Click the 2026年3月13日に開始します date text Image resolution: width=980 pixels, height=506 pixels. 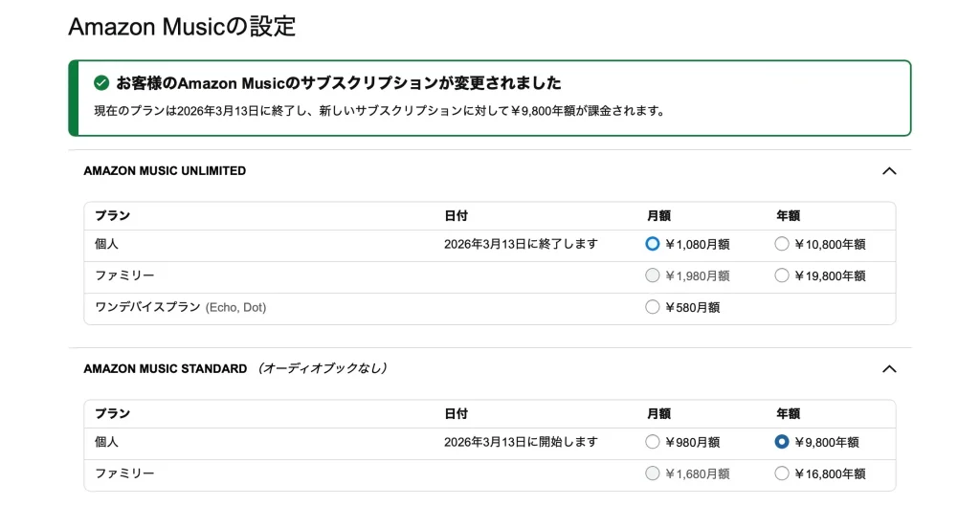pyautogui.click(x=521, y=442)
